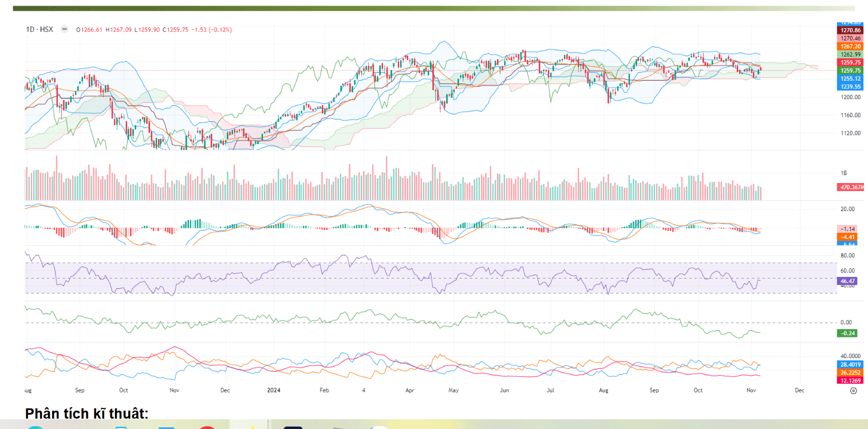Click the 1D · HSX symbol title
The width and height of the screenshot is (868, 429).
tap(40, 29)
